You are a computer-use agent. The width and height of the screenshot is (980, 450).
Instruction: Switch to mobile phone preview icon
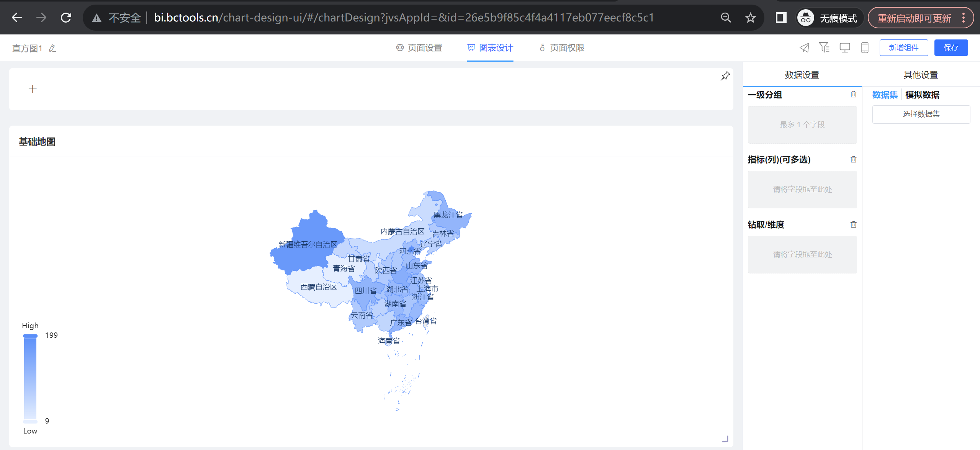coord(864,48)
